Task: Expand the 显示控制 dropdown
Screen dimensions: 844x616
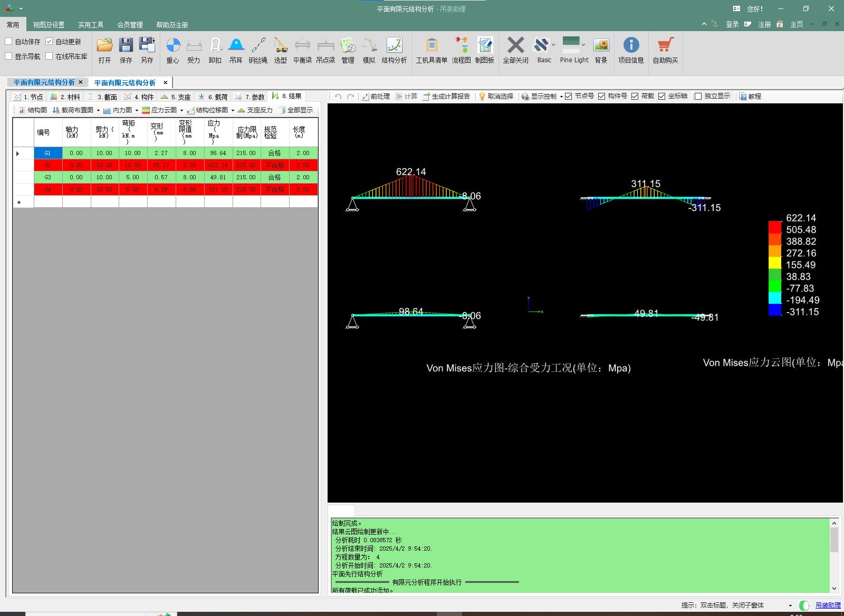Action: click(561, 97)
